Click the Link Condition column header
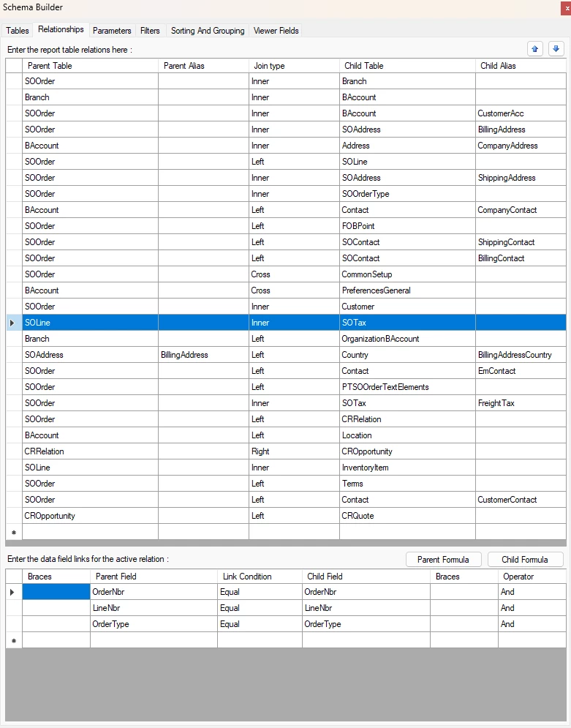 click(260, 577)
